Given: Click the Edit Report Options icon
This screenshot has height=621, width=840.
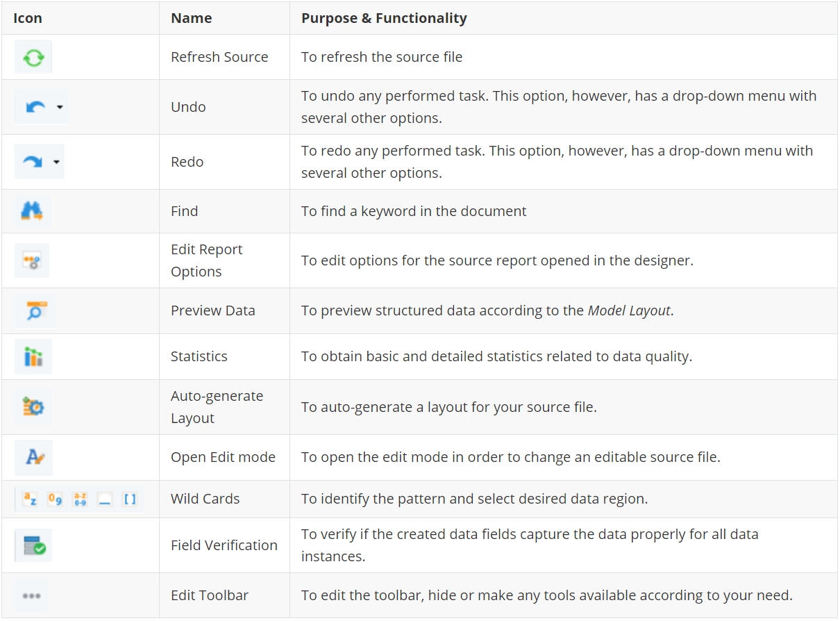Looking at the screenshot, I should [x=33, y=261].
